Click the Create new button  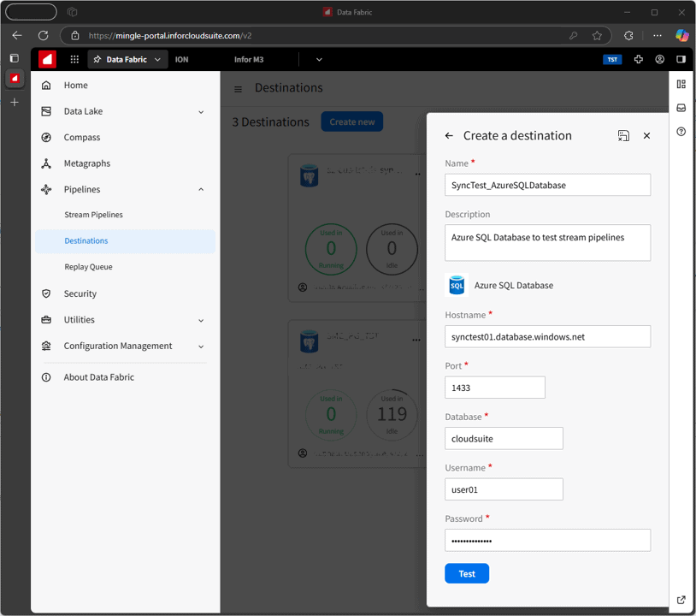(352, 121)
